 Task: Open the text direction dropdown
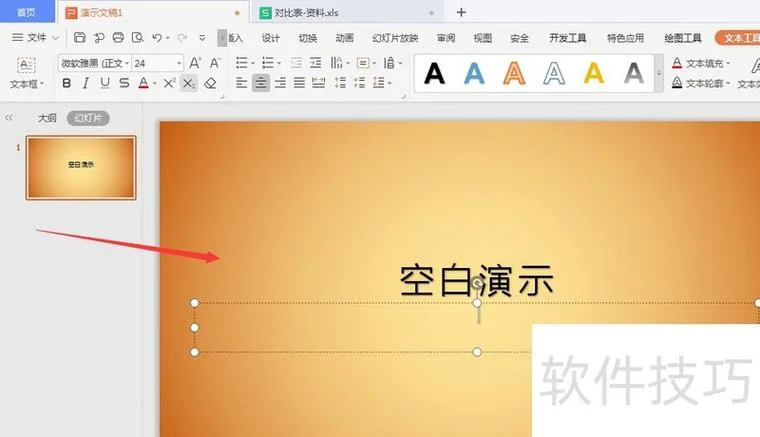(x=400, y=63)
